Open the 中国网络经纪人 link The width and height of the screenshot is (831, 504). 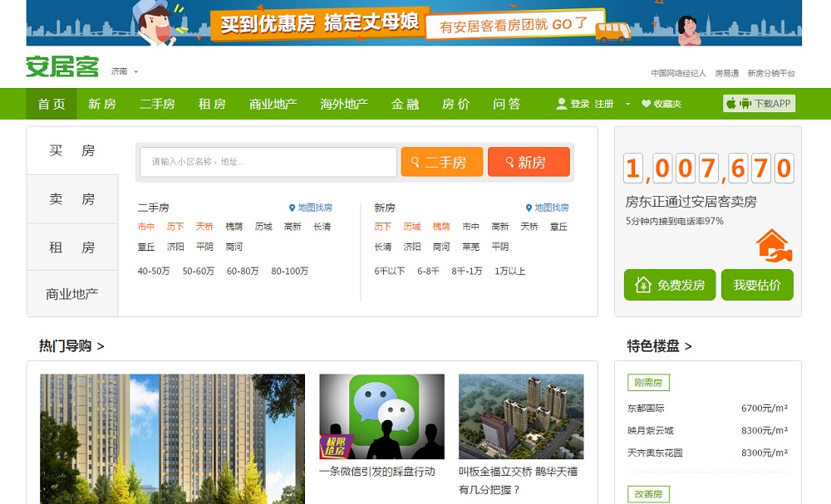point(678,73)
